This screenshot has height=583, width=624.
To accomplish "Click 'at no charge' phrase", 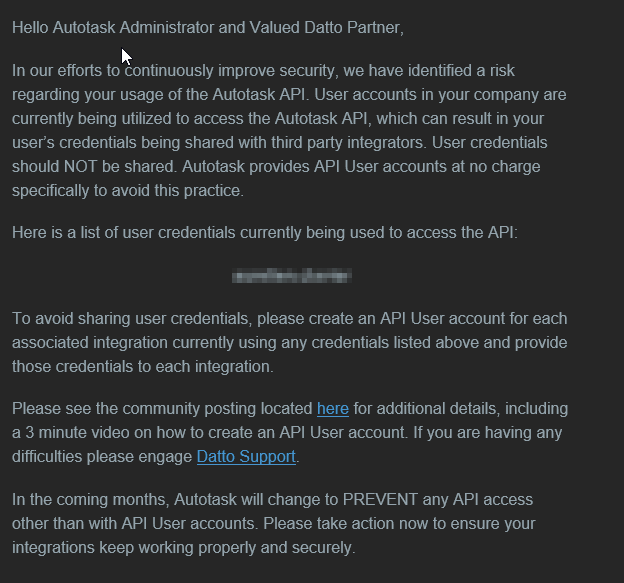I will [x=496, y=166].
